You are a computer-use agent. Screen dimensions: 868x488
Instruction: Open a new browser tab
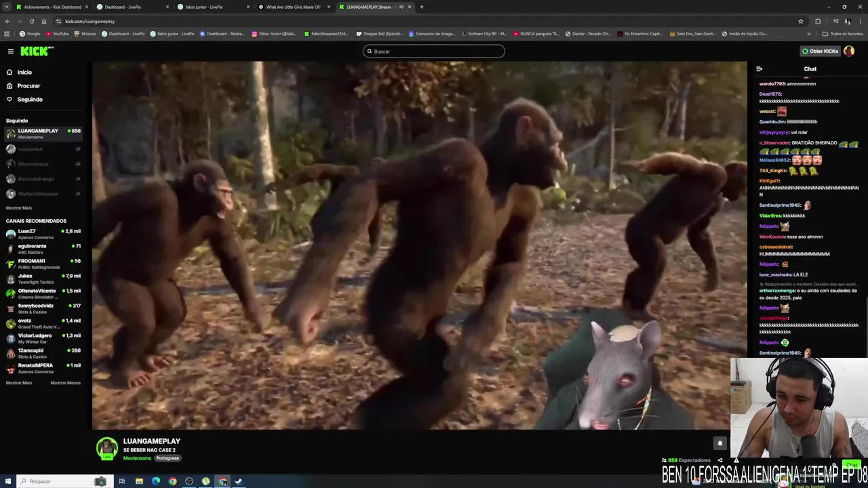pyautogui.click(x=422, y=7)
